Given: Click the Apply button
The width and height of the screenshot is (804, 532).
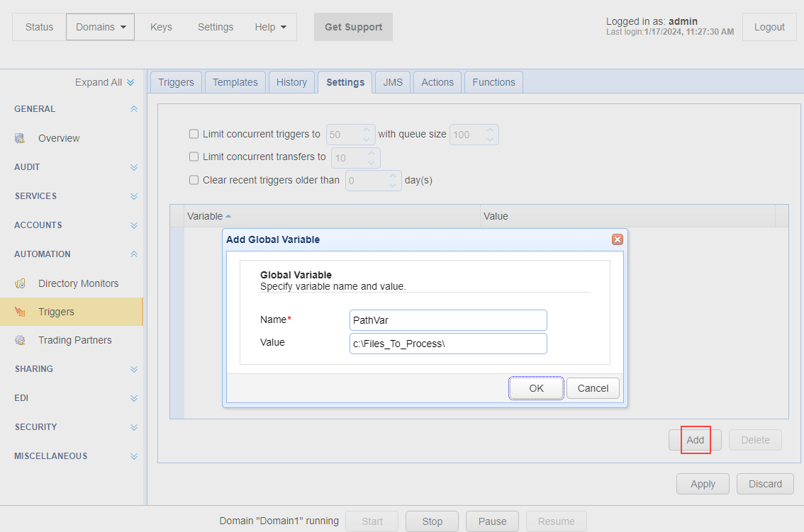Looking at the screenshot, I should [x=703, y=485].
